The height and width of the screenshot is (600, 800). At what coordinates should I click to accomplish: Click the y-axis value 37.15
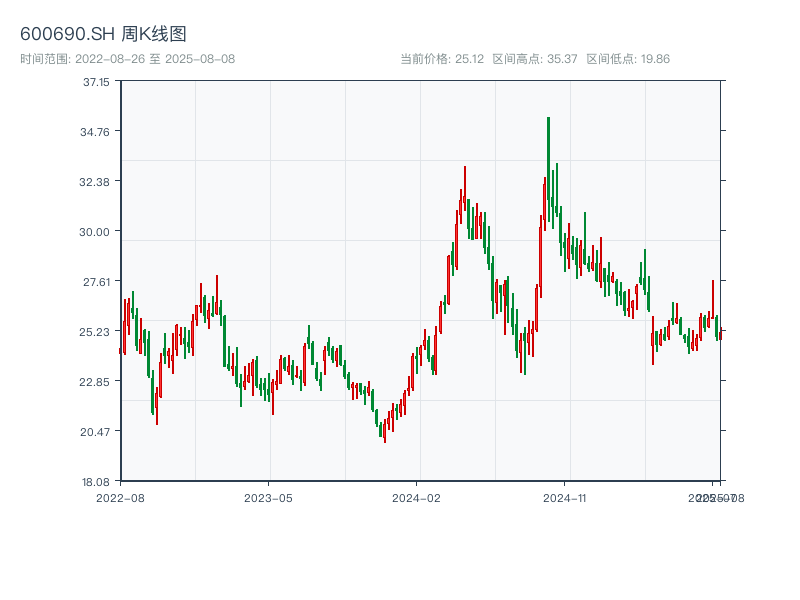[x=96, y=82]
